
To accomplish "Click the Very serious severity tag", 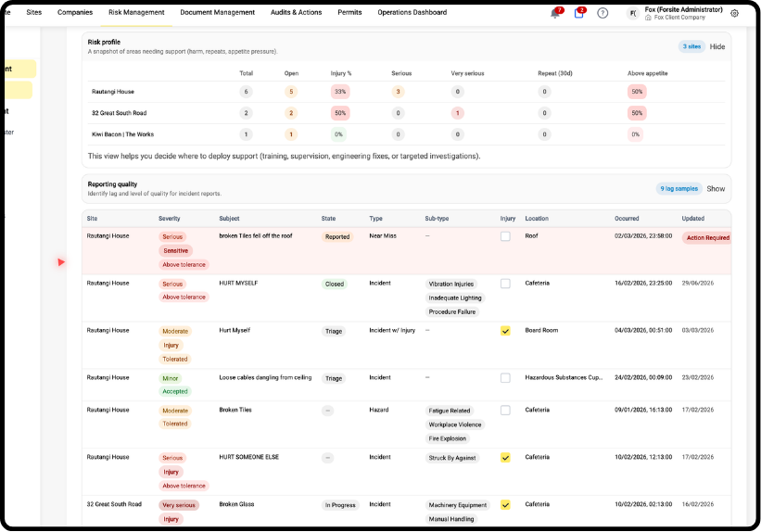I will pyautogui.click(x=179, y=505).
